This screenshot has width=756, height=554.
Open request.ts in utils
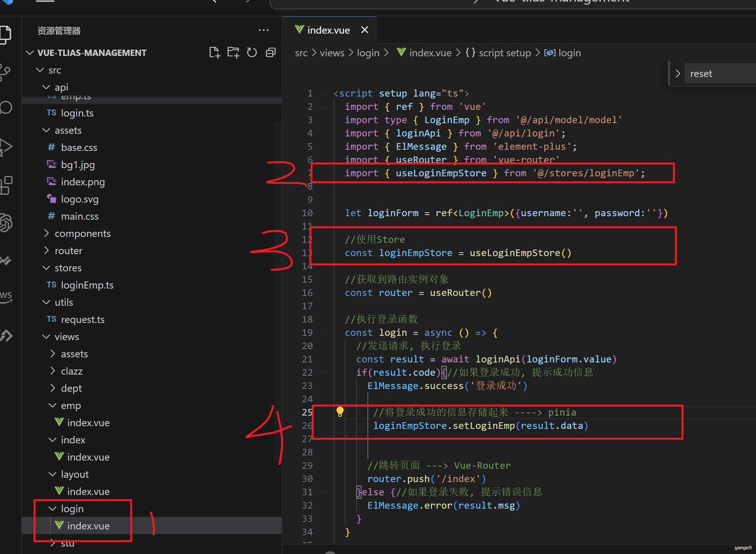click(x=83, y=319)
